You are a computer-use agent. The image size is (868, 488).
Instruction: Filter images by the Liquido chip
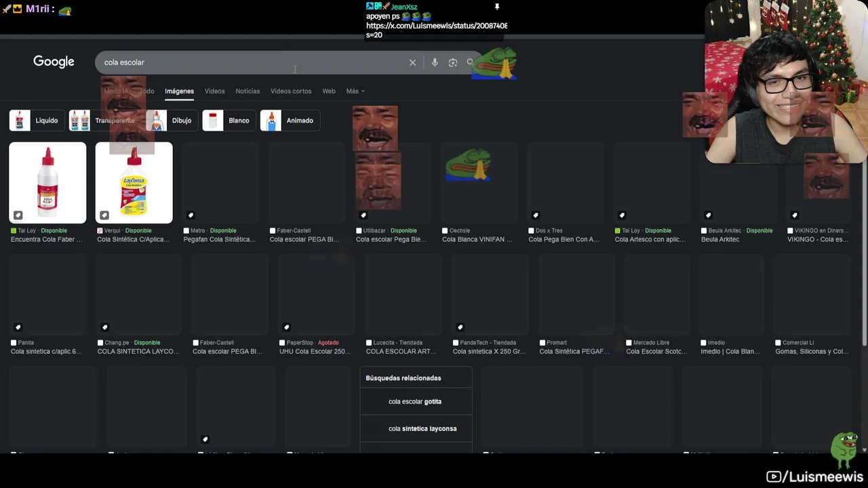point(36,121)
